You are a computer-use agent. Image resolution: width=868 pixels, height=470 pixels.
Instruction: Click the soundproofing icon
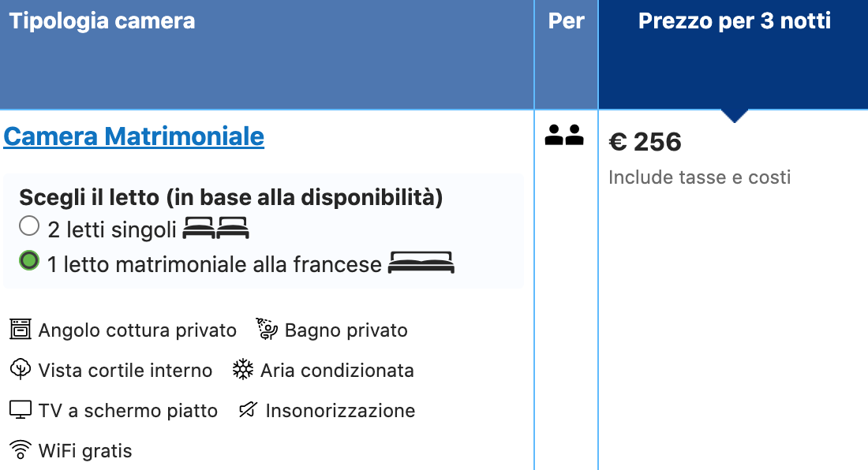248,410
